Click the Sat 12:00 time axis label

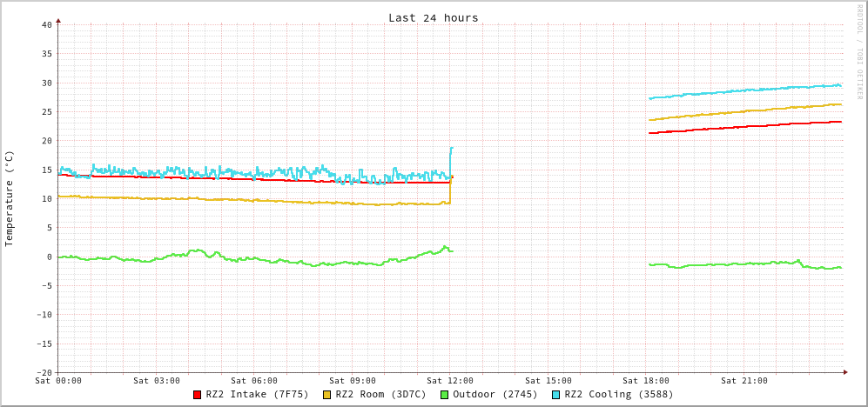(x=450, y=380)
